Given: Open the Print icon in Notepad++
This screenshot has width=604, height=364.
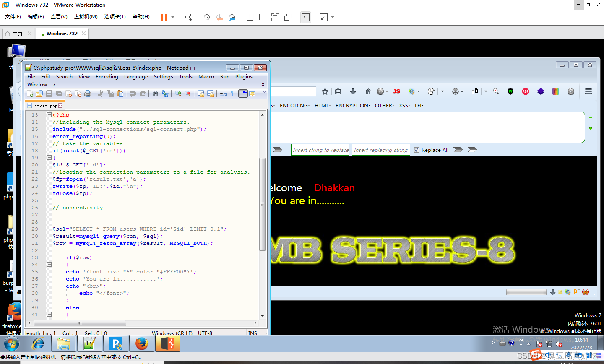Looking at the screenshot, I should [x=88, y=94].
